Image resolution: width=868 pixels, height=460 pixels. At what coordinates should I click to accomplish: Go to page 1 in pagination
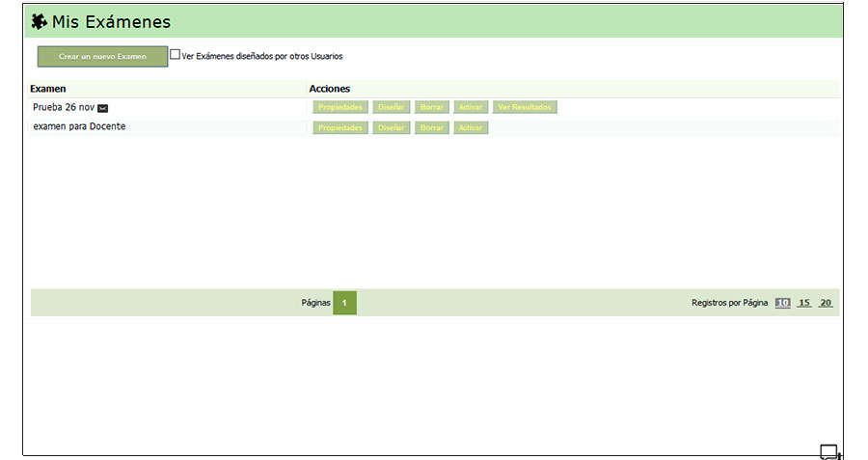pyautogui.click(x=344, y=303)
